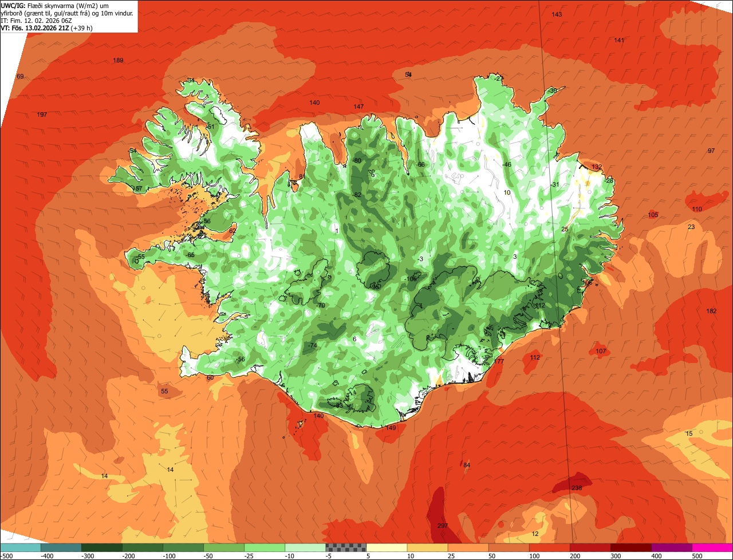
Task: Click the value 60 near the southwest coast
Action: tap(210, 377)
